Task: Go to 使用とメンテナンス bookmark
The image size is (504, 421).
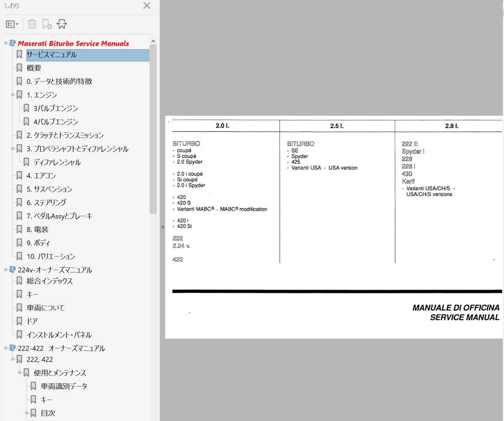Action: pos(60,373)
